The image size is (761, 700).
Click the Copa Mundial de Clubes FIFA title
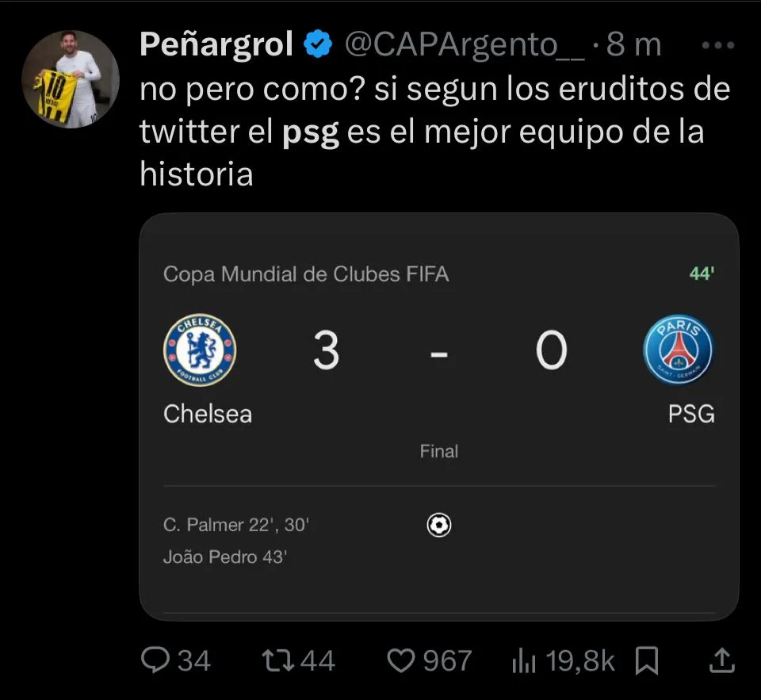[306, 274]
